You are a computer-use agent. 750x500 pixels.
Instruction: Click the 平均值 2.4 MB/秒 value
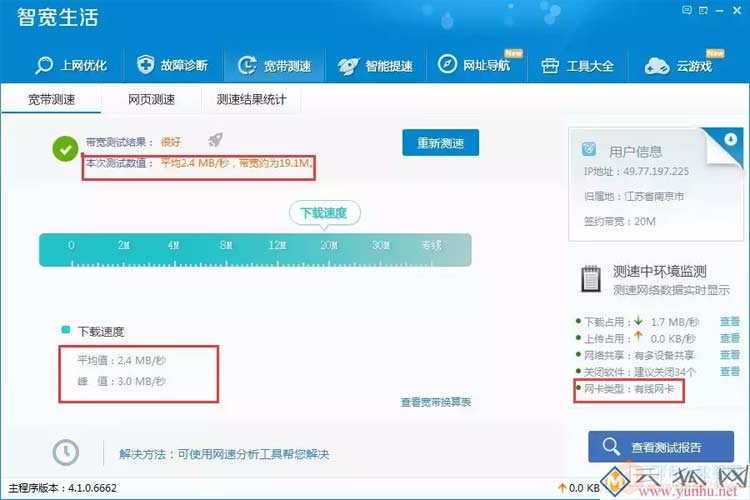[121, 360]
